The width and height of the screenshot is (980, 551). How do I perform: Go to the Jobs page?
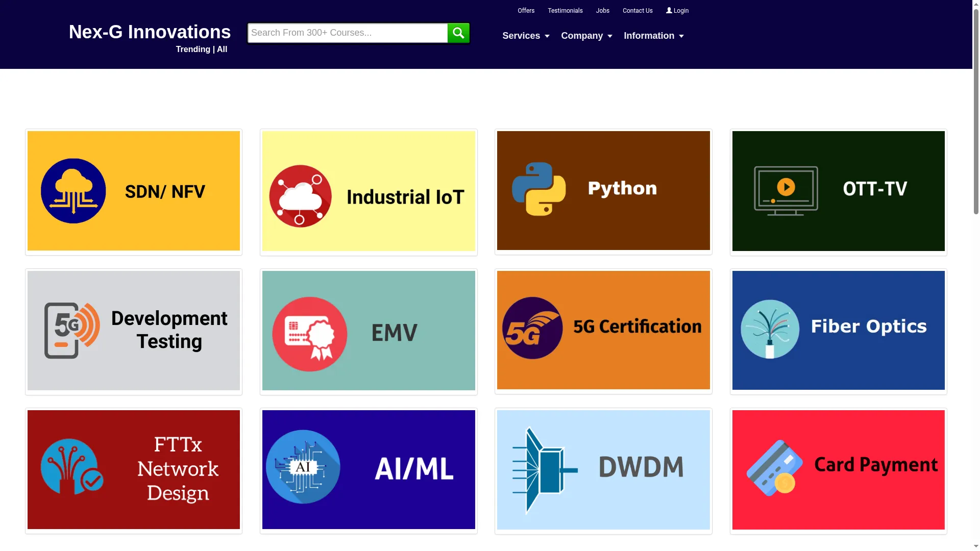click(x=602, y=11)
